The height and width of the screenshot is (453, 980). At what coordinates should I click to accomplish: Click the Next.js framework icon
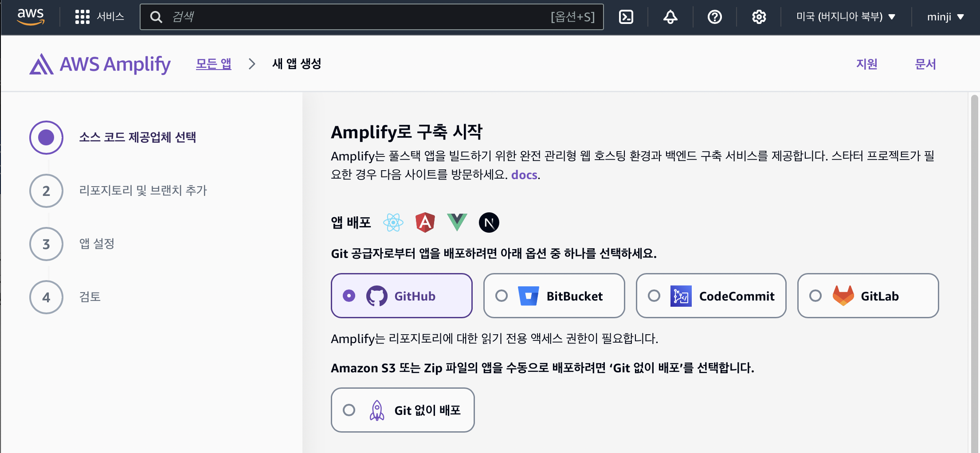489,223
